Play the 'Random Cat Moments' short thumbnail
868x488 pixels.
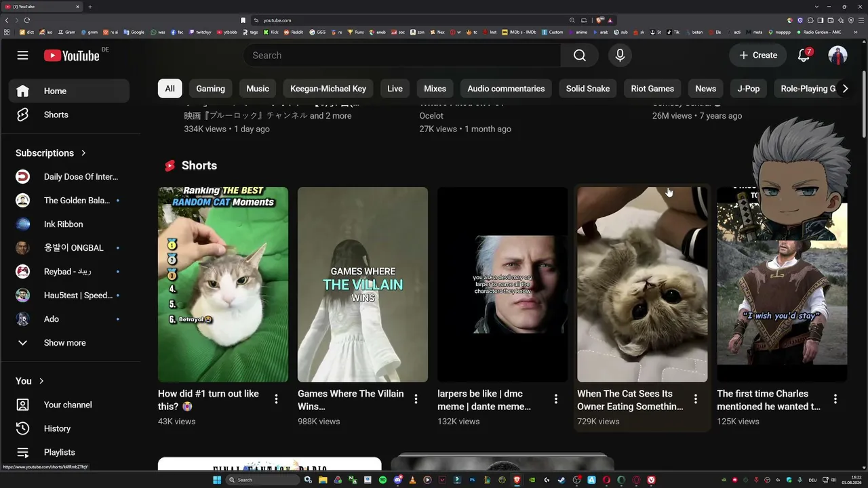(223, 285)
